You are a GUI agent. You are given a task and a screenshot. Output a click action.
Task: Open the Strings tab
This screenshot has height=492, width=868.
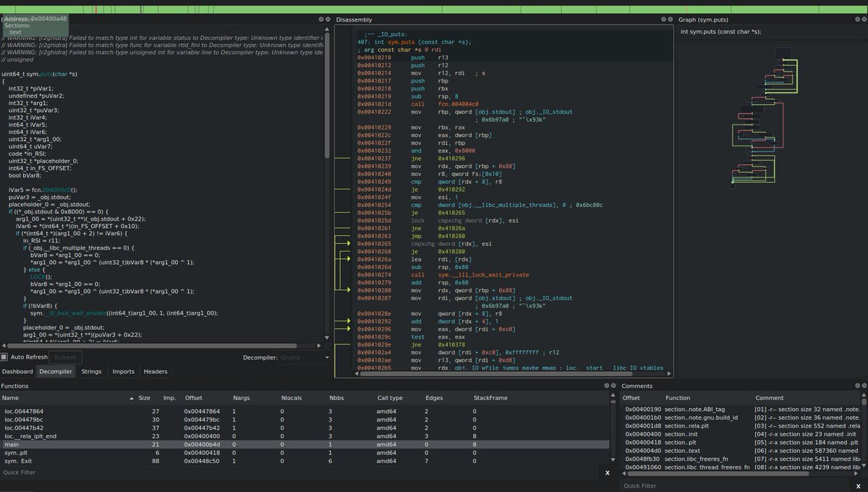tap(91, 371)
